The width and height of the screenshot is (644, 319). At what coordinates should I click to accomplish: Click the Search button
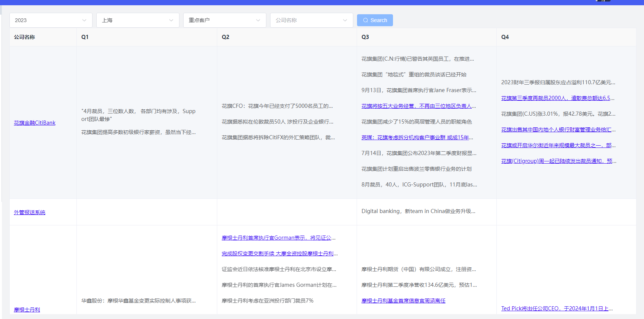[x=375, y=20]
